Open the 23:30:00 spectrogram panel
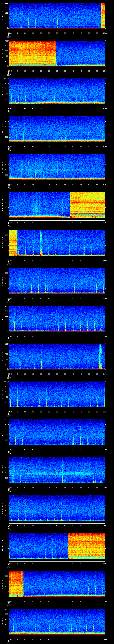The height and width of the screenshot is (644, 114). (x=57, y=621)
